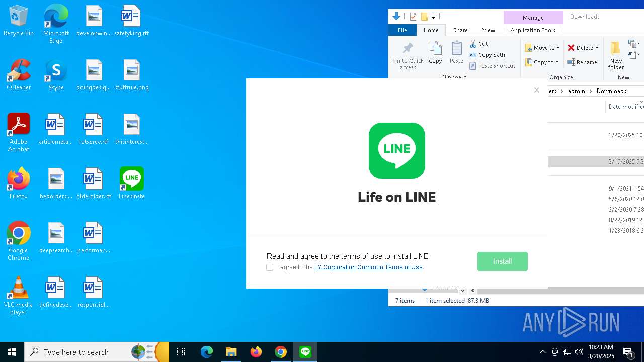Select the Manage contextual tab
644x362 pixels.
click(533, 17)
